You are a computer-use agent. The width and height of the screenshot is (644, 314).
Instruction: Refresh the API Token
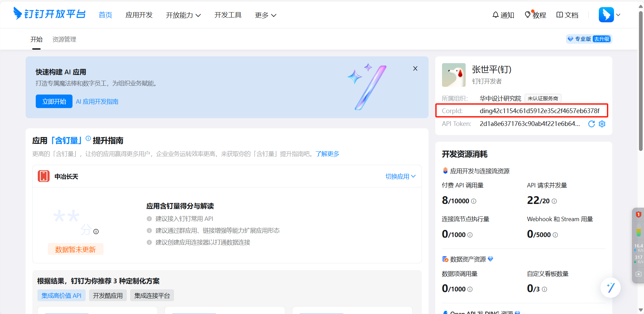pos(591,124)
